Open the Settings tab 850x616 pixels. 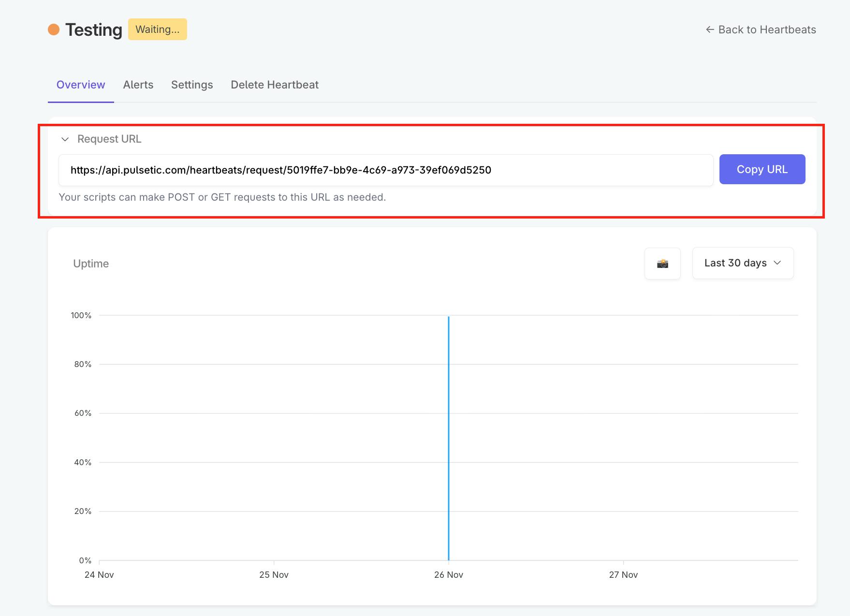point(192,85)
